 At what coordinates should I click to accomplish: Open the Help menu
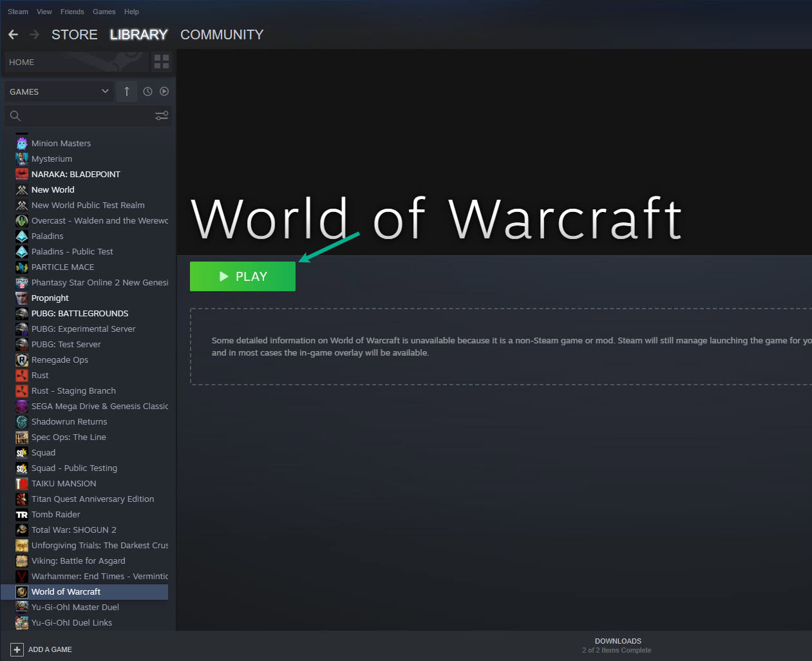pos(131,12)
